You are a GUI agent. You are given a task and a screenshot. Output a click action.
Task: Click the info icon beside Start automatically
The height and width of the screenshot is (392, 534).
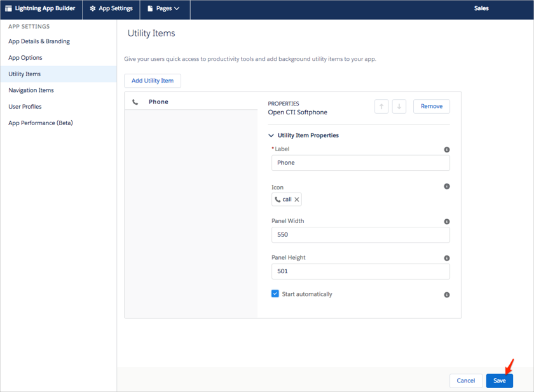tap(446, 295)
